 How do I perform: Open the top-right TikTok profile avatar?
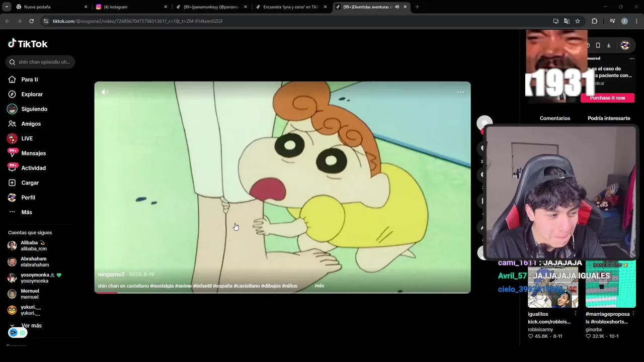[625, 45]
